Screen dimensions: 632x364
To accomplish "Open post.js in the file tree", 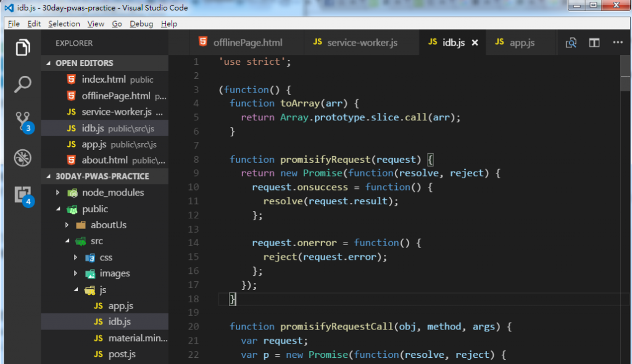I will (105, 354).
